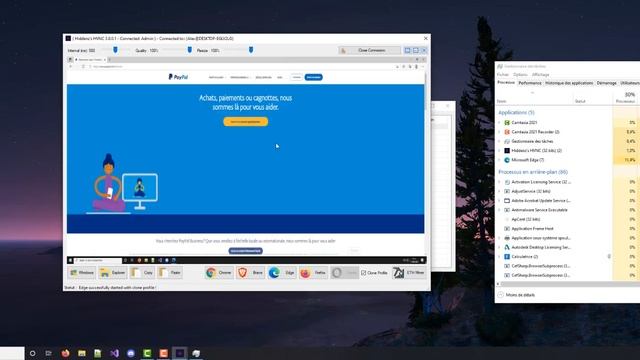Launch Brave browser in HVNC
The image size is (640, 360).
(250, 273)
